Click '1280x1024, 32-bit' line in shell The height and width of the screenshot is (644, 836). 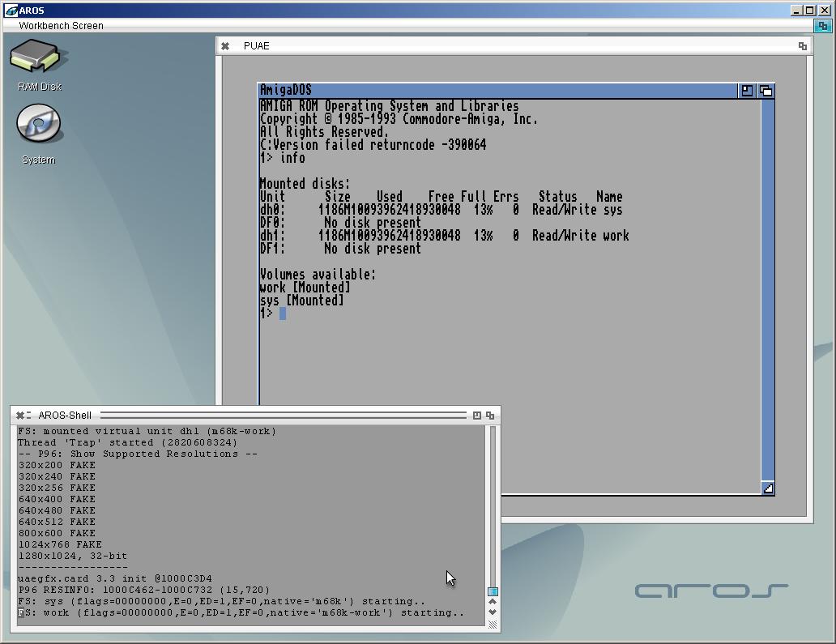pyautogui.click(x=73, y=556)
